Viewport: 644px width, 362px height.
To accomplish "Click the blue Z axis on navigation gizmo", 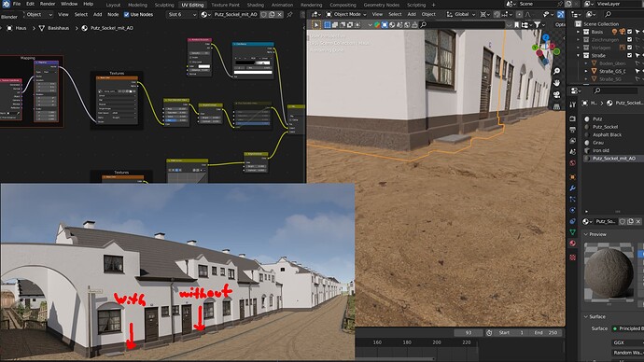I will 545,38.
